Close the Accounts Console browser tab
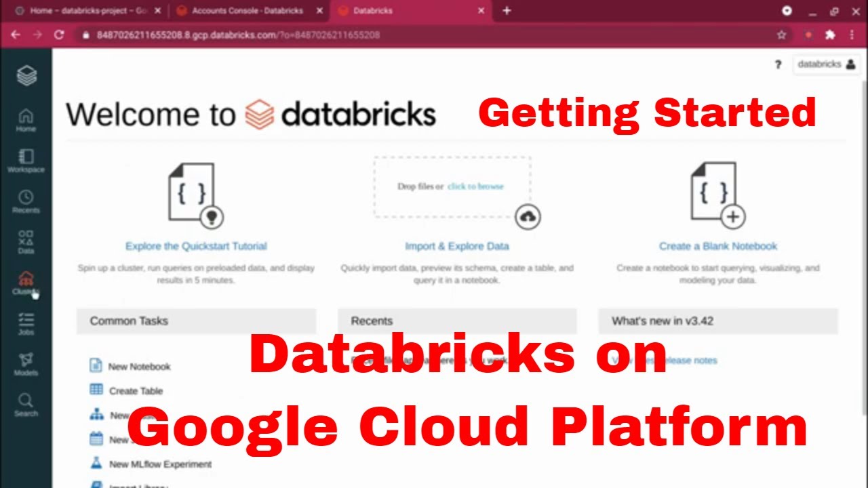Image resolution: width=868 pixels, height=488 pixels. click(x=321, y=11)
